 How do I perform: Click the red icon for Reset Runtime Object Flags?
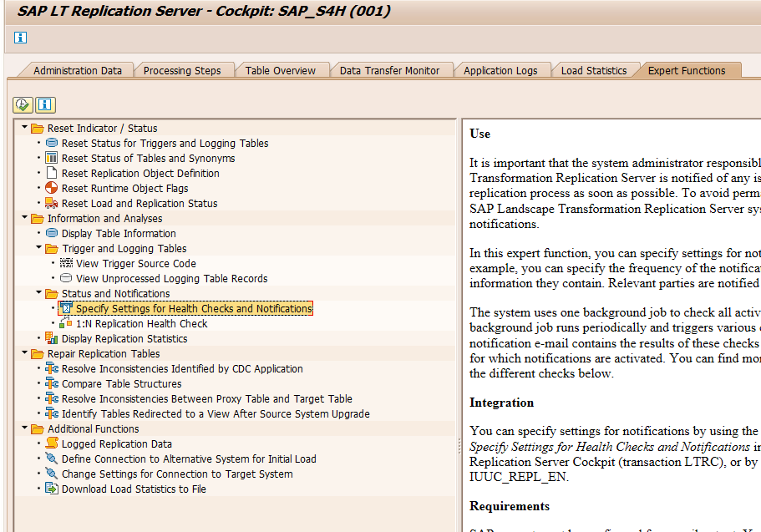[52, 188]
